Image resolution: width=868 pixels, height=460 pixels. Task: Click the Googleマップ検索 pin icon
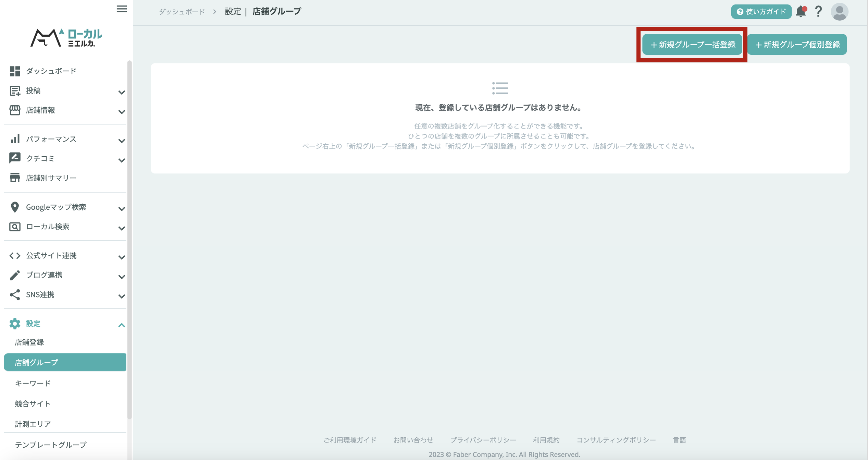click(15, 207)
